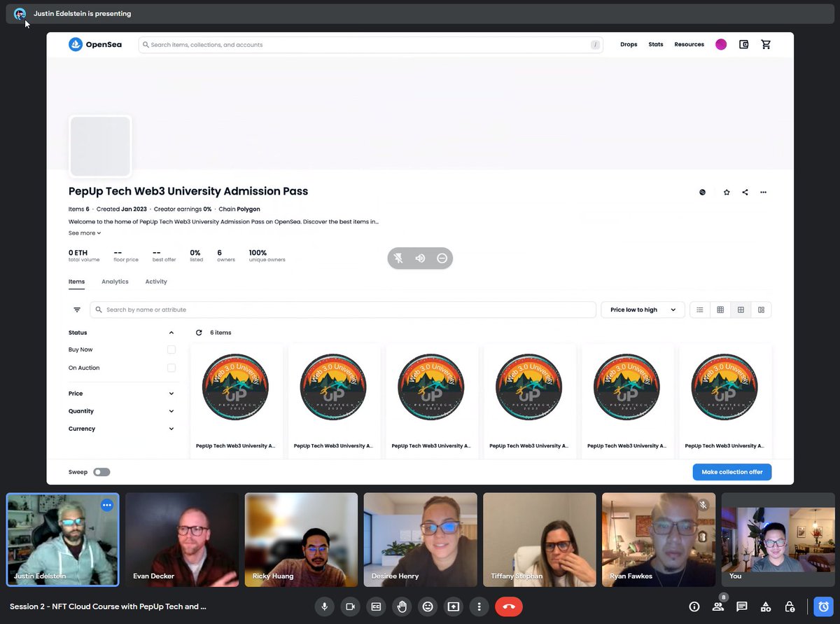Click the minus circle overlay icon
This screenshot has width=840, height=624.
[442, 258]
